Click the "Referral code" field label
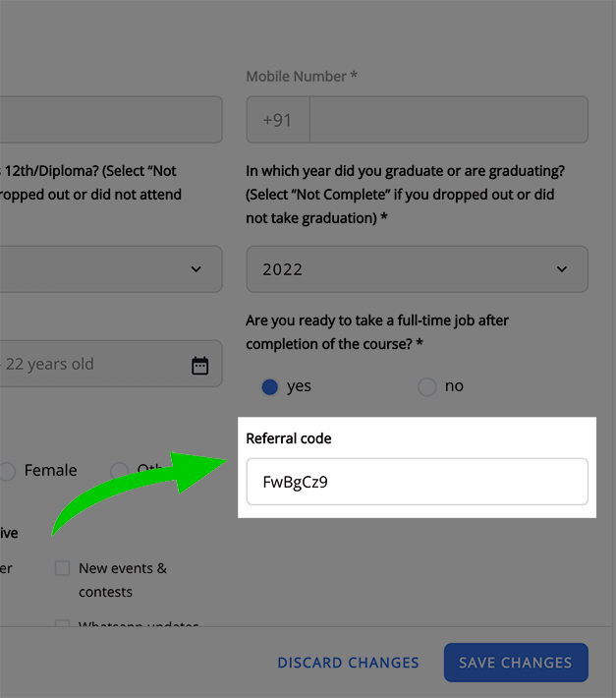616x698 pixels. 289,438
